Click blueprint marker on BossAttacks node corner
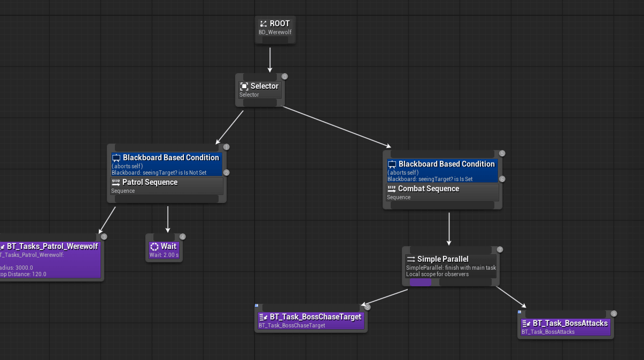644x360 pixels. [519, 312]
